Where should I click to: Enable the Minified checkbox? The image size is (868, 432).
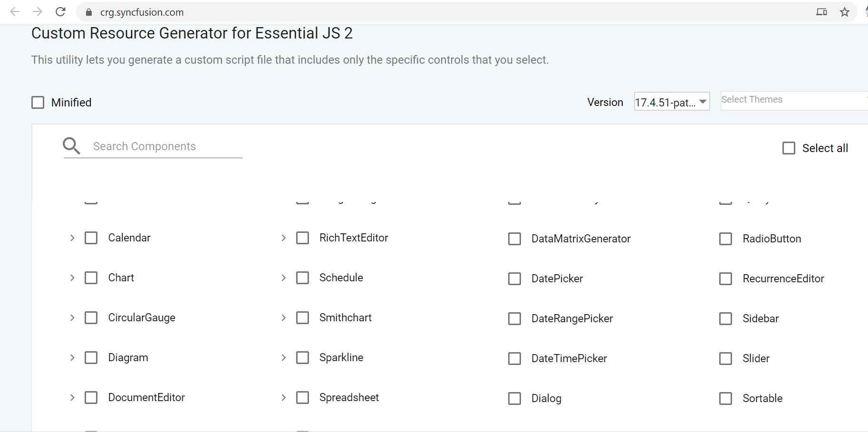pyautogui.click(x=38, y=103)
